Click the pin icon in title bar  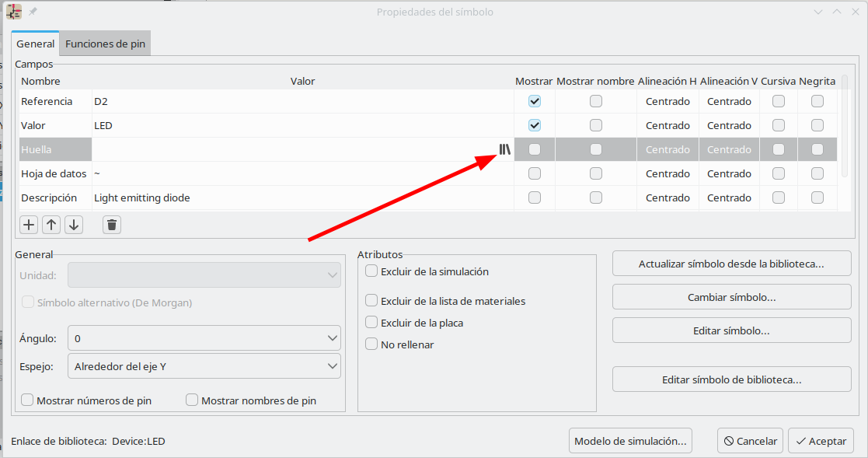(33, 12)
